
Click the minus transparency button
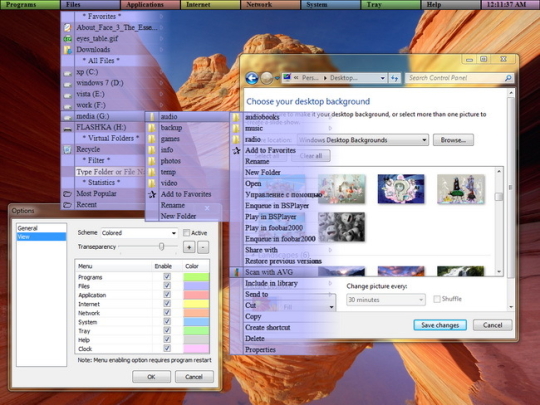(x=203, y=247)
